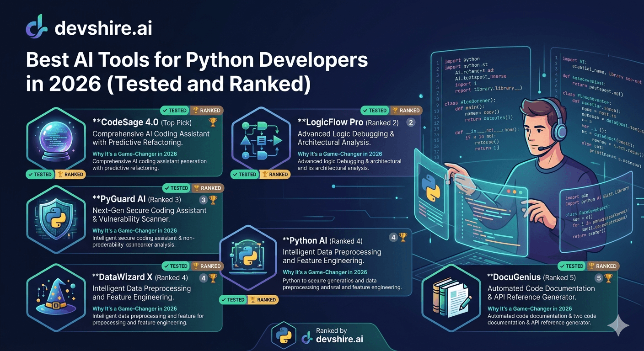Click 'Why It's a Game-Changer' in DataWizard X card
This screenshot has width=644, height=351.
coord(134,308)
